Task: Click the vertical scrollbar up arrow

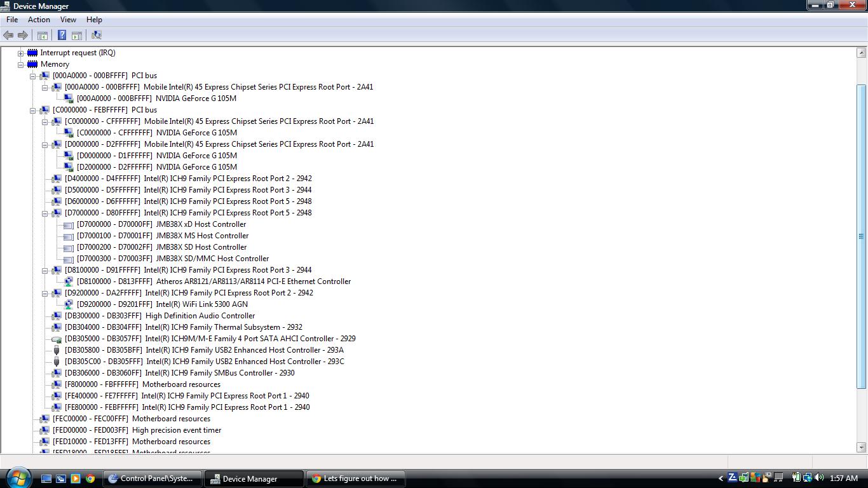Action: click(862, 53)
